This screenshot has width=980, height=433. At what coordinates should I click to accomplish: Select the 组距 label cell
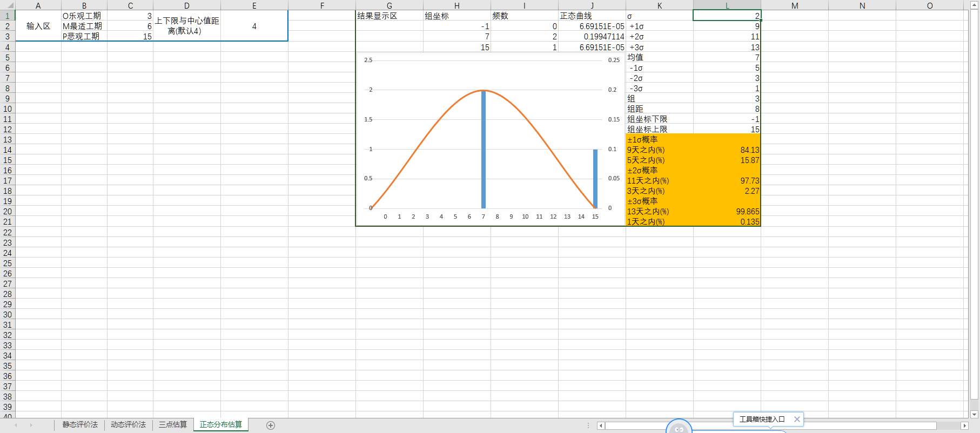pos(660,109)
